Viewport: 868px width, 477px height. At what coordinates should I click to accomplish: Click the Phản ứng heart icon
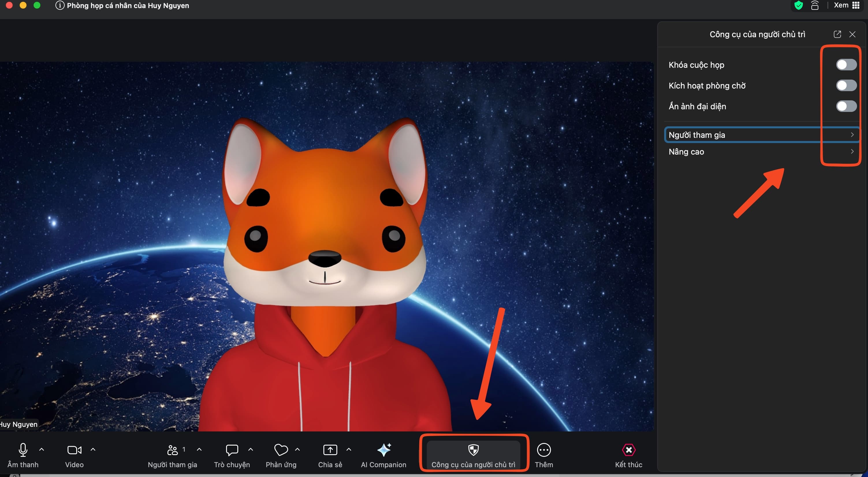pyautogui.click(x=281, y=450)
